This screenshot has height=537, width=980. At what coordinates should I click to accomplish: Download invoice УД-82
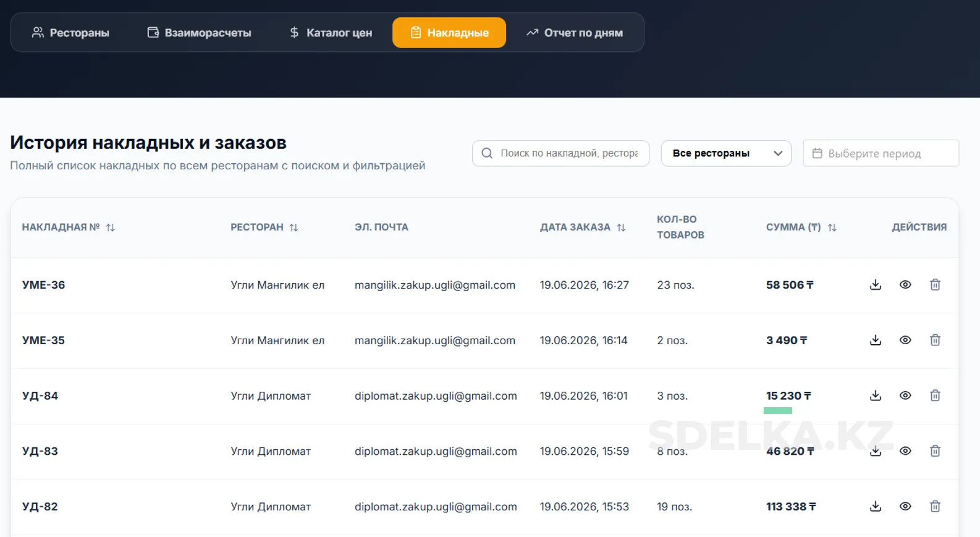[876, 507]
